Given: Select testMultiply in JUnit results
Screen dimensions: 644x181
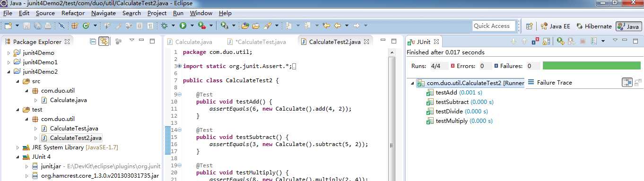Looking at the screenshot, I should 459,121.
